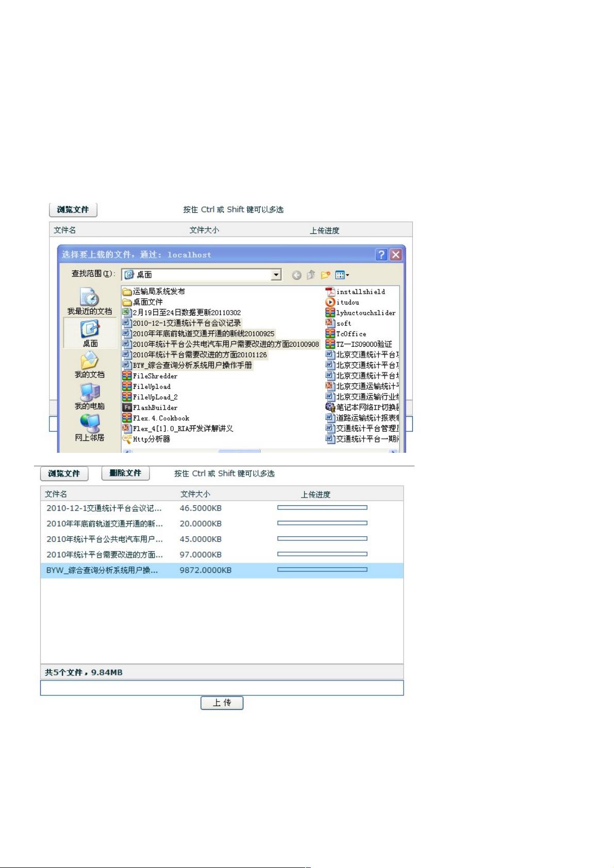Select 道路运输统计报表 document
Screen dimensions: 614x868
pos(362,418)
